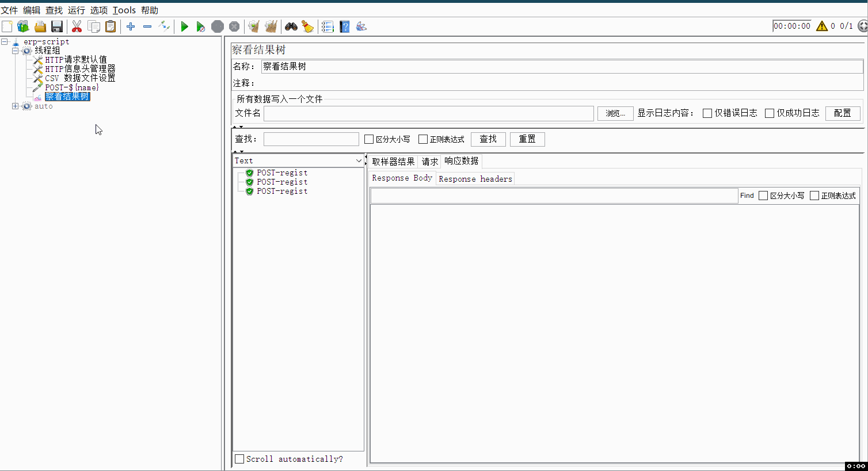Expand the auto tree node

pyautogui.click(x=15, y=106)
